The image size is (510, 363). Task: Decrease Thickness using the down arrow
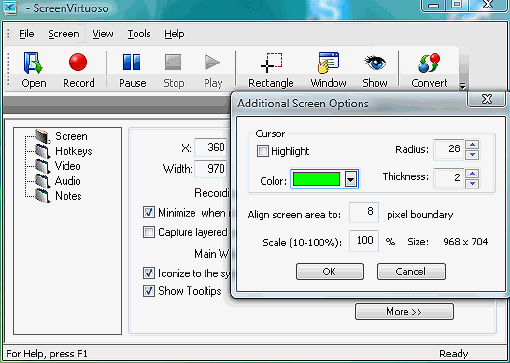[x=472, y=184]
